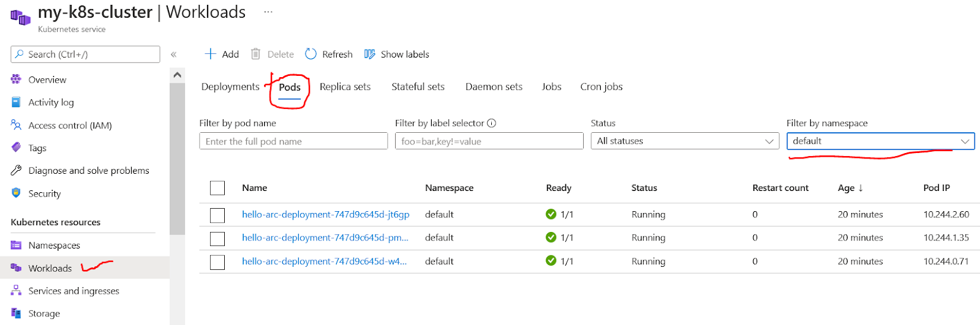Switch to the Jobs tab
The width and height of the screenshot is (980, 325).
[552, 86]
